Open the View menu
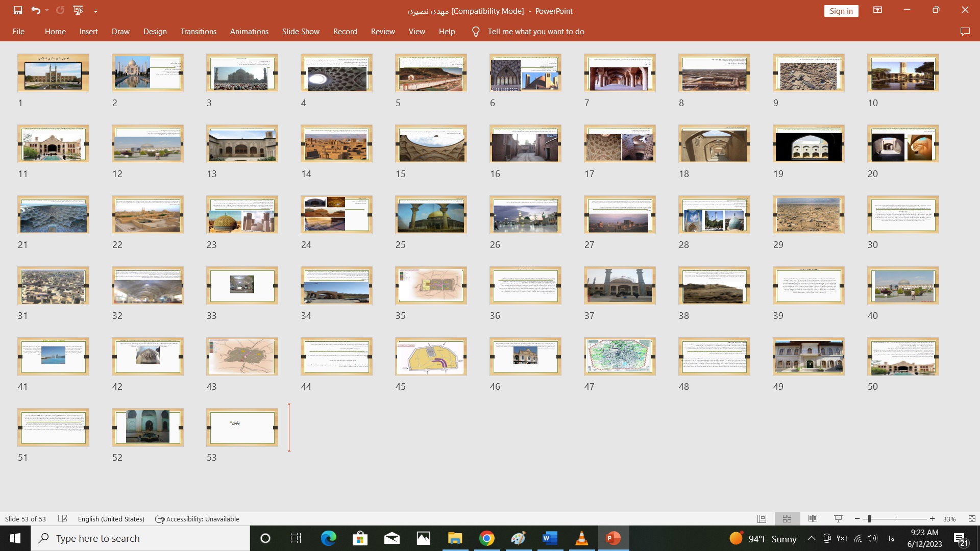Screen dimensions: 980x551 click(416, 31)
